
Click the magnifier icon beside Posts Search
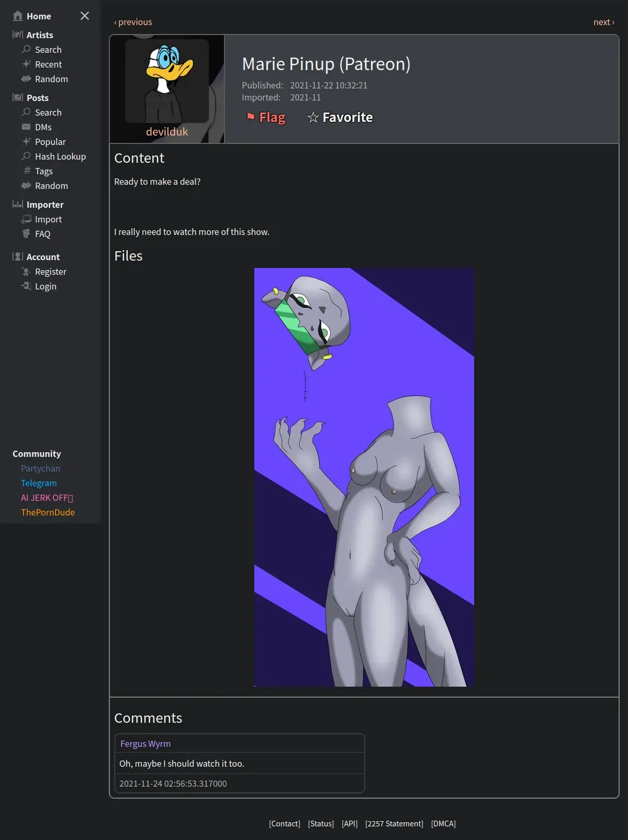(x=26, y=112)
